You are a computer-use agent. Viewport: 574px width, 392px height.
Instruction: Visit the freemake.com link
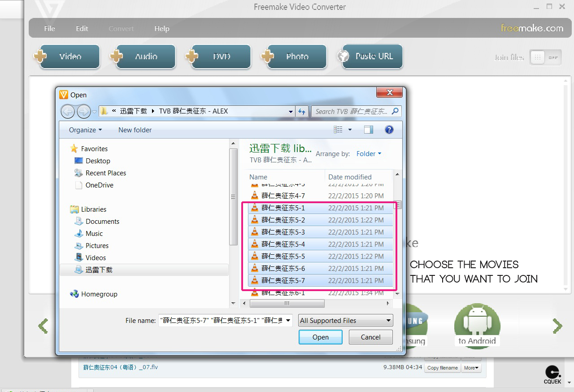pos(532,28)
